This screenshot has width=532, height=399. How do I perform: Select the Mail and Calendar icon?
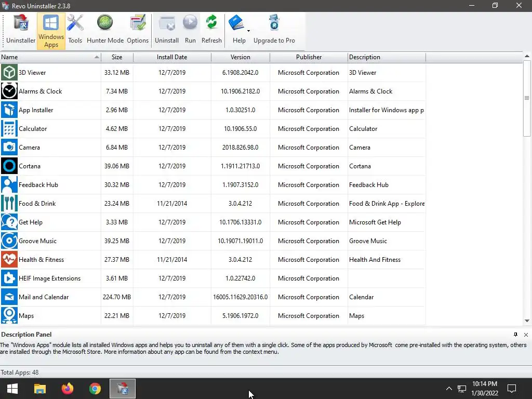[x=9, y=297]
